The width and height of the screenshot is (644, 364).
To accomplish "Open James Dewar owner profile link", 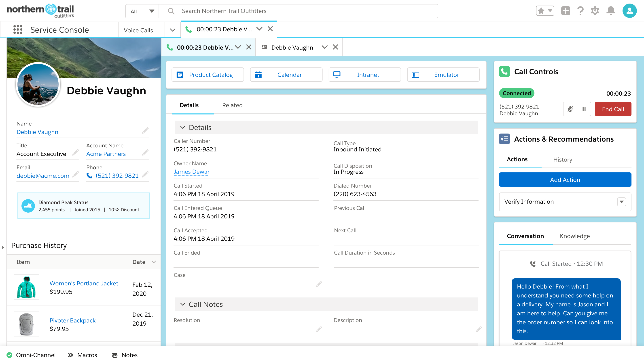I will tap(191, 172).
